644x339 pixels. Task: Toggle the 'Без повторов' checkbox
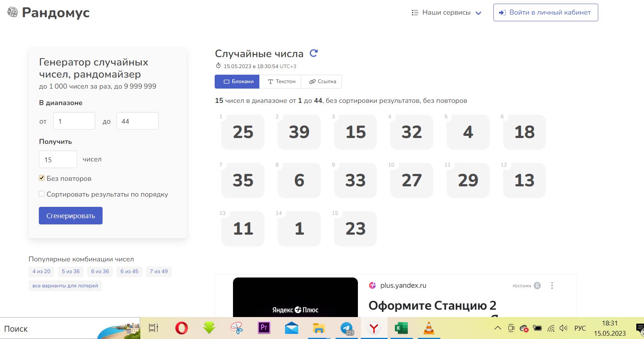pos(42,178)
